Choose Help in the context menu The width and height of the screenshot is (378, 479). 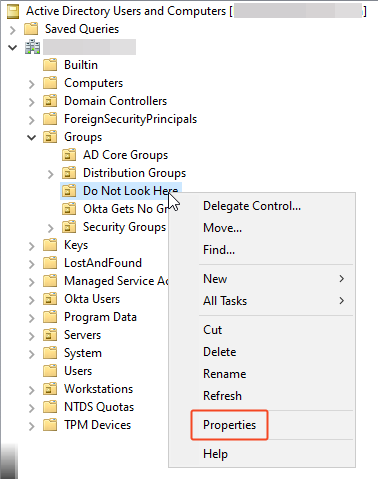click(262, 454)
